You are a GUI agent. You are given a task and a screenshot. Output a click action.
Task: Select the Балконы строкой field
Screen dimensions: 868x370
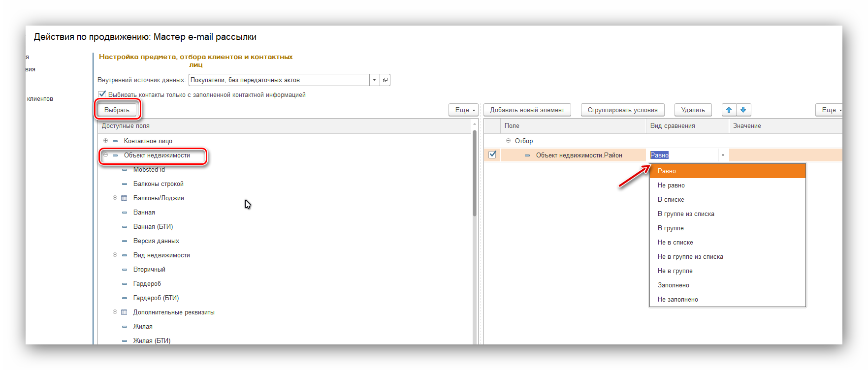pos(159,184)
